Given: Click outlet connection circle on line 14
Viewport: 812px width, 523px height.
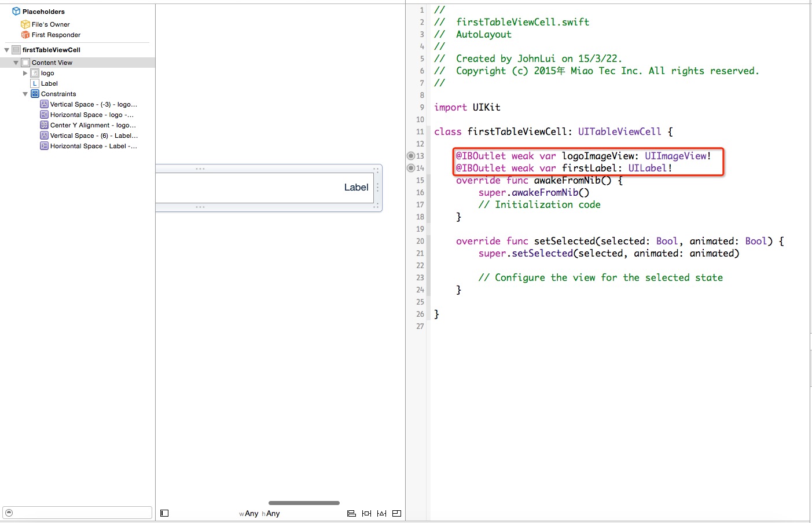Looking at the screenshot, I should tap(411, 168).
